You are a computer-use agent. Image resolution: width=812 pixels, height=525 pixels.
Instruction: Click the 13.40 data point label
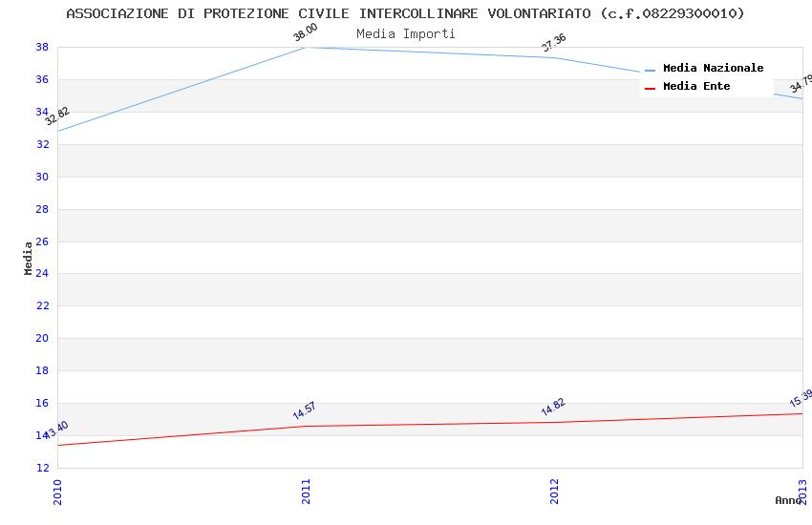pyautogui.click(x=56, y=430)
